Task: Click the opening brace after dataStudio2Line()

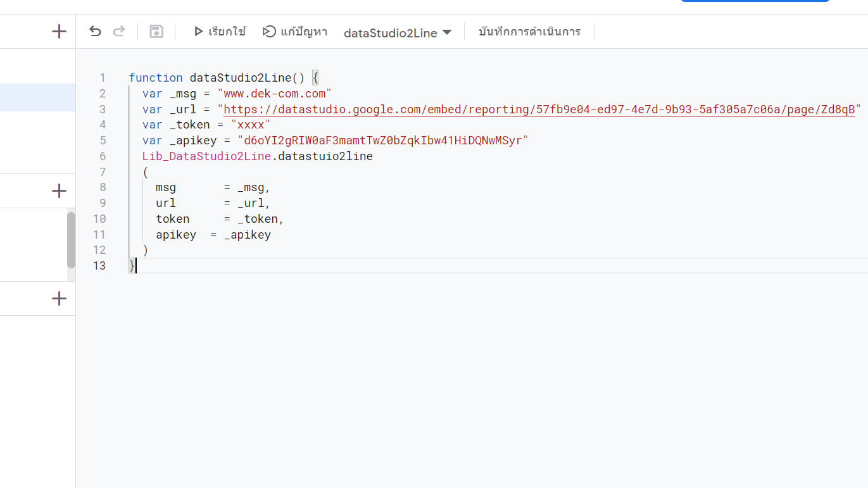Action: 316,78
